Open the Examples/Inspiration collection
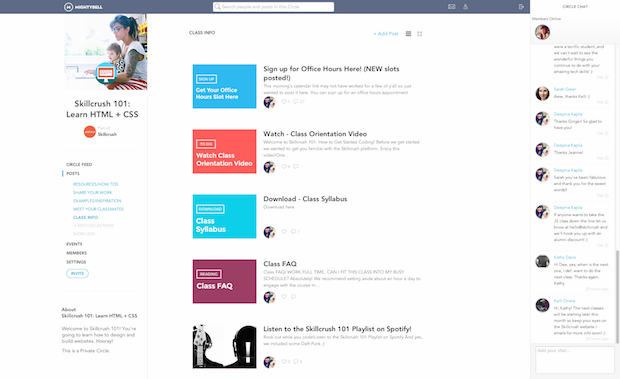The height and width of the screenshot is (379, 620). click(x=97, y=201)
